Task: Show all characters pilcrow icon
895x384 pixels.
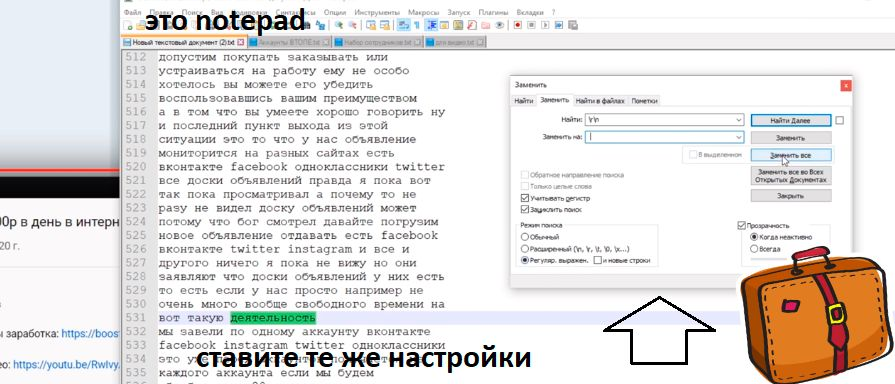Action: coord(417,25)
